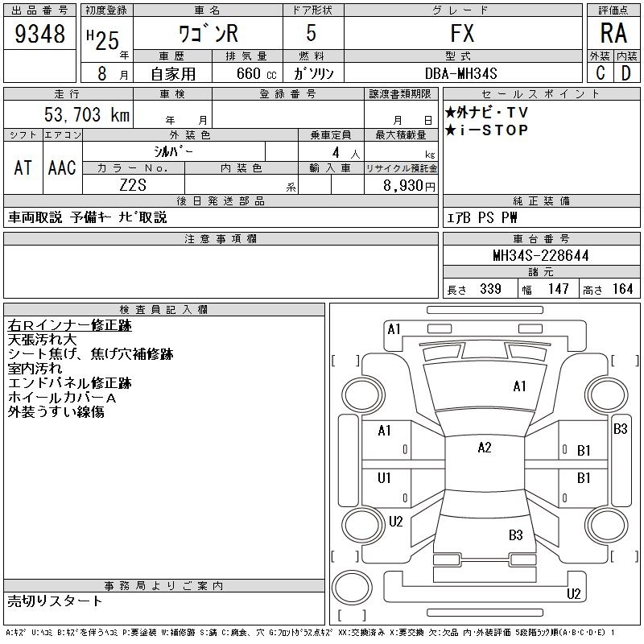644x644 pixels.
Task: Click the air conditioner value AAC
Action: click(62, 167)
